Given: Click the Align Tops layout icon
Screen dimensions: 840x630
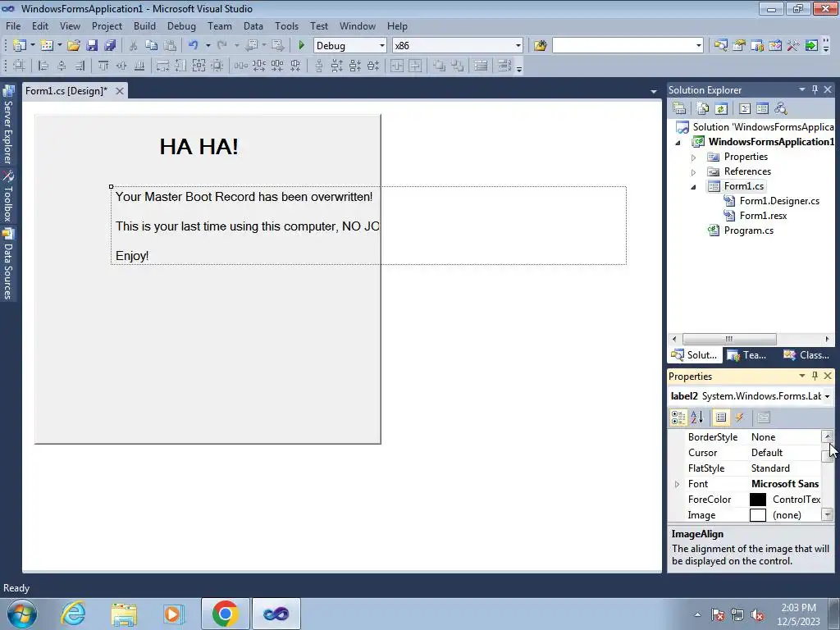Looking at the screenshot, I should point(103,66).
